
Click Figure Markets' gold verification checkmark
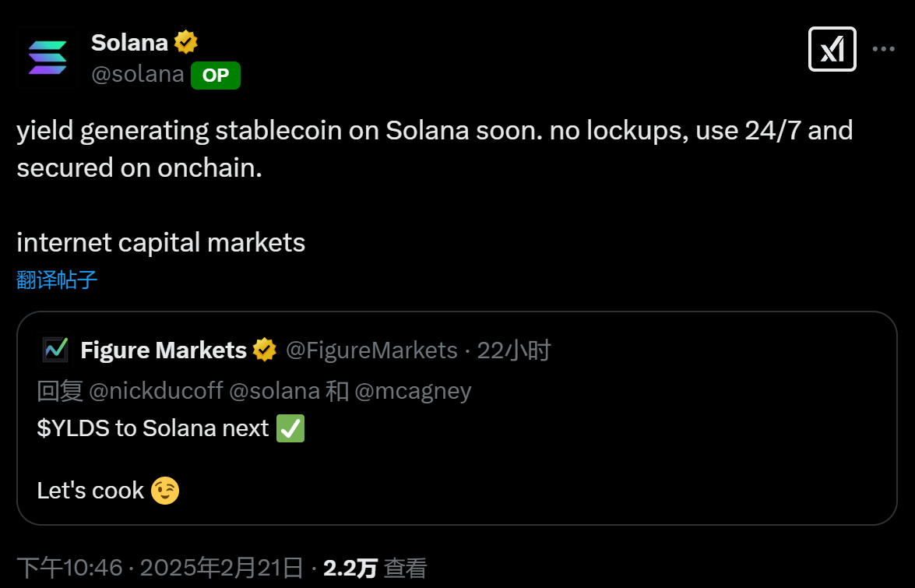click(264, 350)
